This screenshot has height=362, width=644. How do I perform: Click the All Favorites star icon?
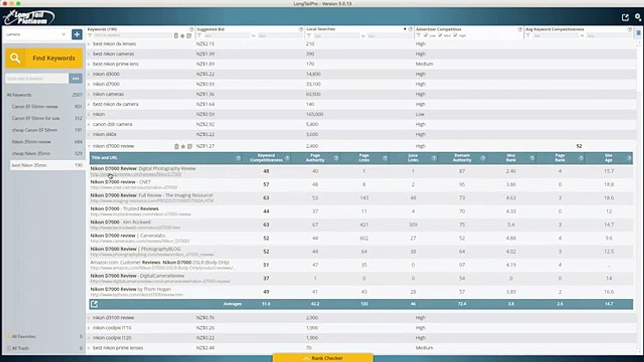pyautogui.click(x=9, y=336)
